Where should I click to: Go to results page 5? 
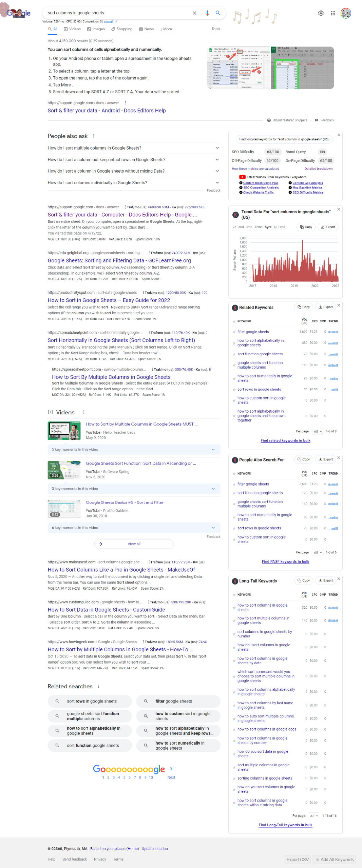point(124,777)
